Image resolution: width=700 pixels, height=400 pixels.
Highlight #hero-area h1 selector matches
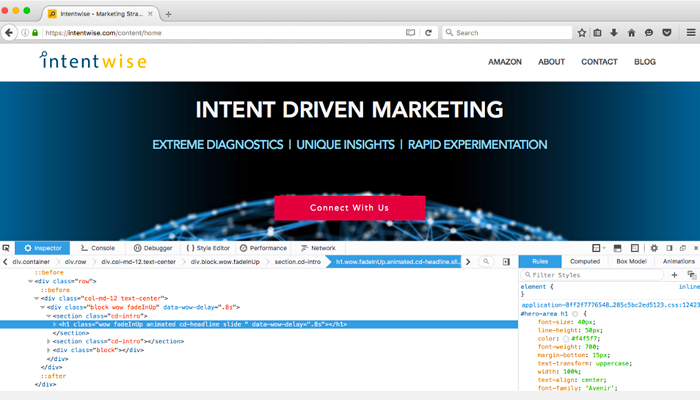coord(575,314)
